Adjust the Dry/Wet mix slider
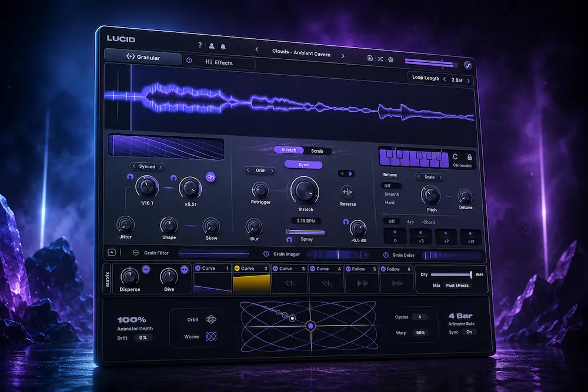The height and width of the screenshot is (392, 588). [451, 274]
